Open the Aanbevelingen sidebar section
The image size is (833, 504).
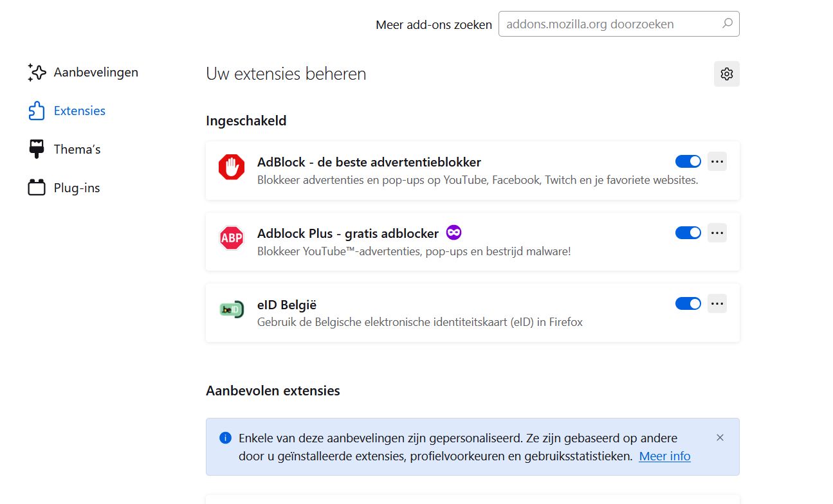pyautogui.click(x=96, y=72)
